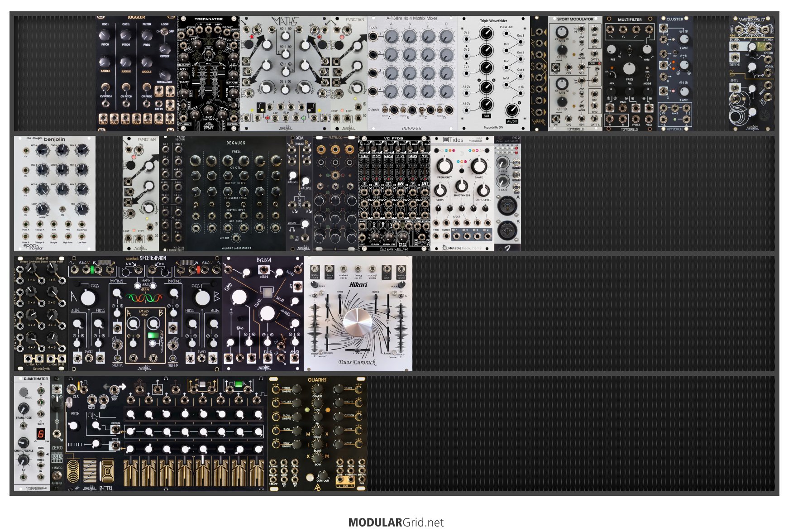Click the Juggler FILTER FREQ knob
Image resolution: width=793 pixels, height=532 pixels.
(x=147, y=35)
